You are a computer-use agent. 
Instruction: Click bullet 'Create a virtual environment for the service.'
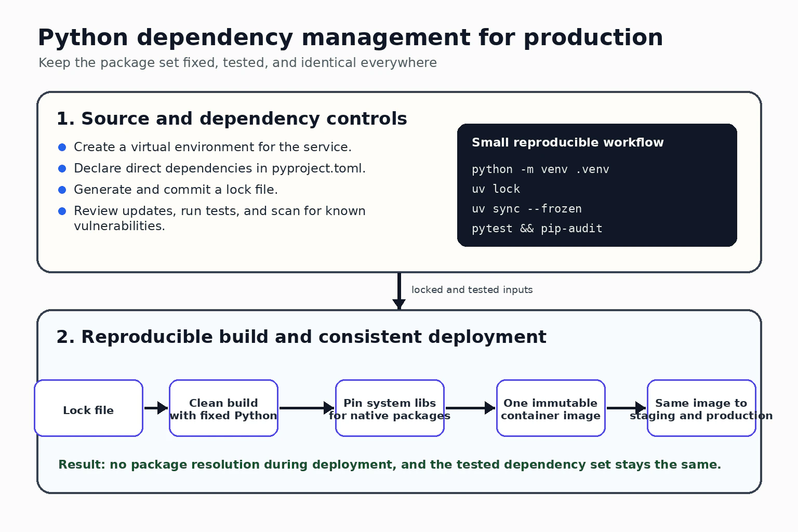pyautogui.click(x=212, y=147)
